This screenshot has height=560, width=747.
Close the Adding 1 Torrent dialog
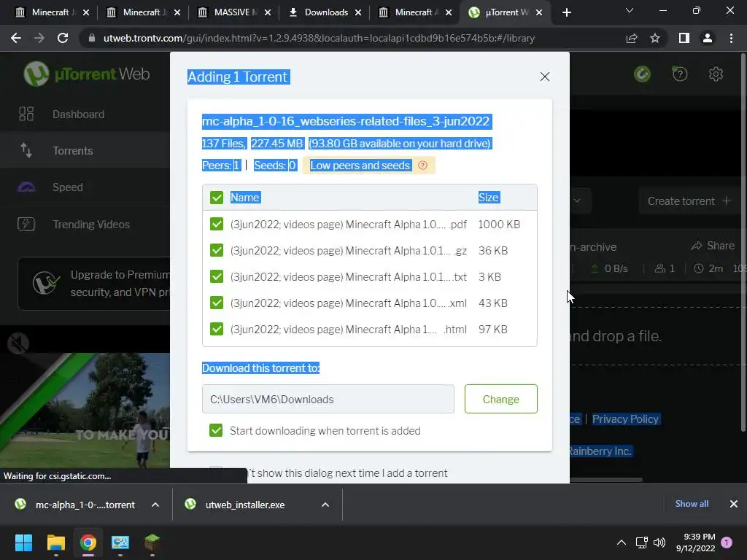[x=544, y=77]
